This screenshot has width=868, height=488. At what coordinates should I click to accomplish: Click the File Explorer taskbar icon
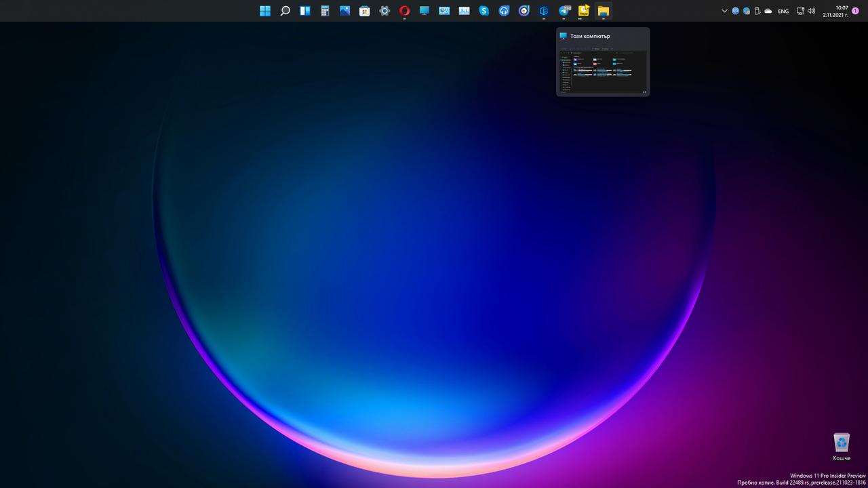(603, 11)
